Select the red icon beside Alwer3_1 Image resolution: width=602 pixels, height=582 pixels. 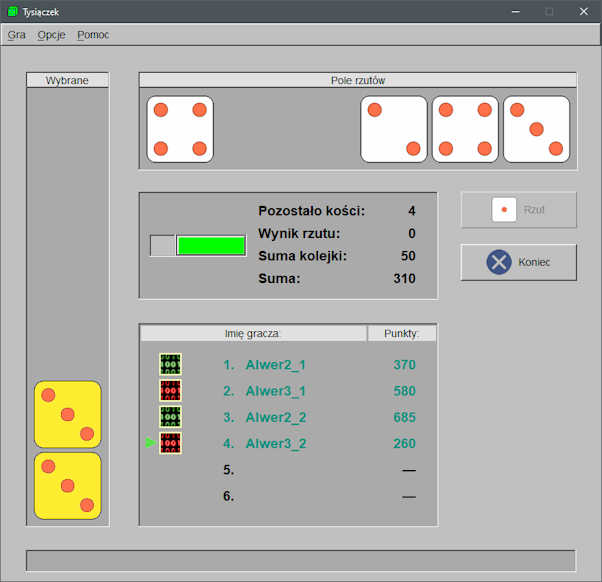tap(170, 390)
